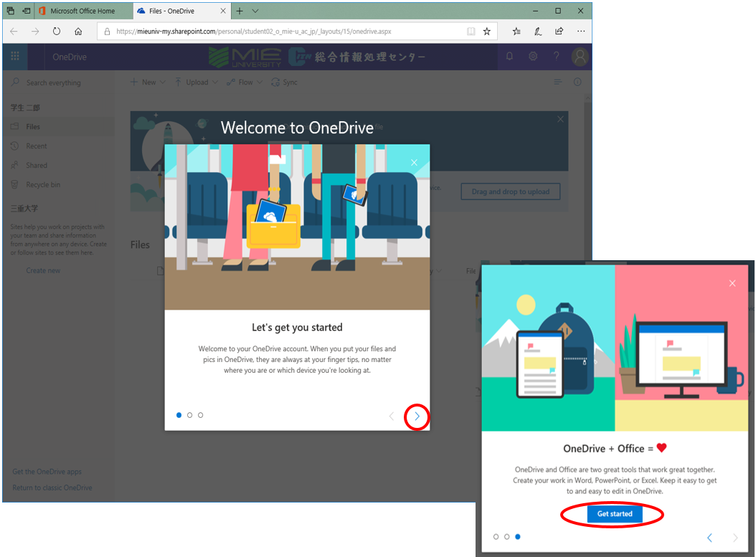Open notifications bell in OneDrive header
Image resolution: width=756 pixels, height=557 pixels.
click(509, 57)
